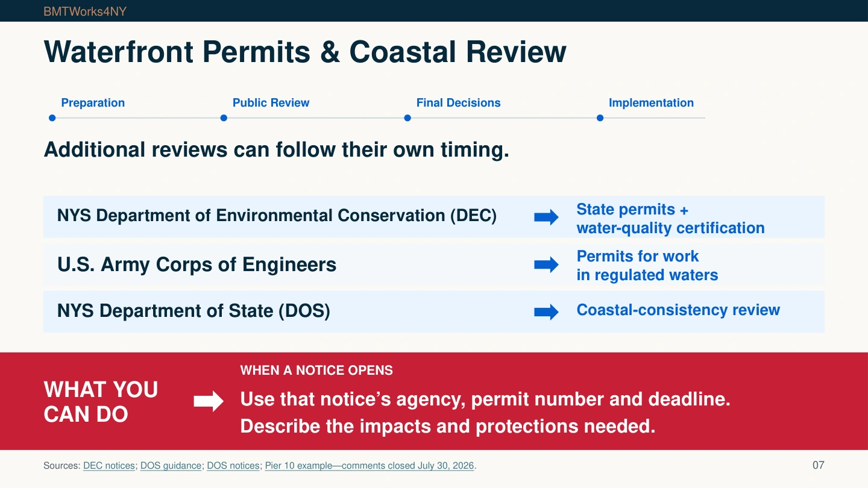Click the BMTWorks4NY header text
This screenshot has height=488, width=868.
coord(85,11)
